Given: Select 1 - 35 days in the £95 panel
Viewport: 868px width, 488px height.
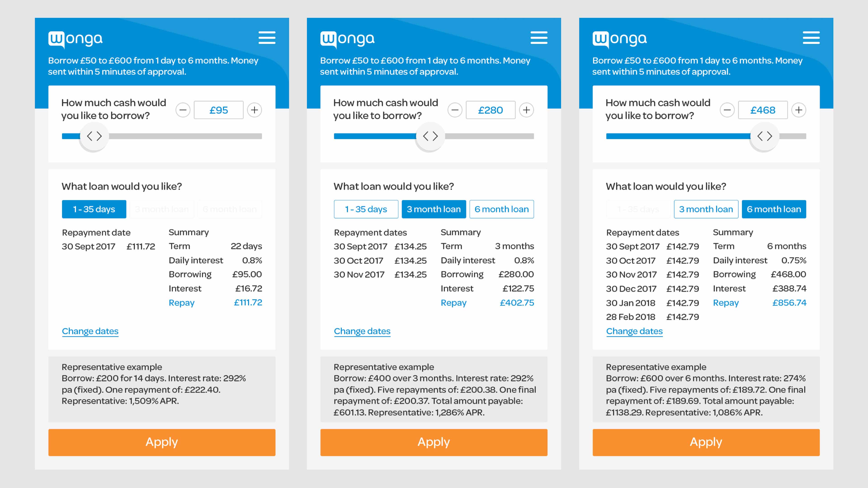Looking at the screenshot, I should (x=94, y=209).
